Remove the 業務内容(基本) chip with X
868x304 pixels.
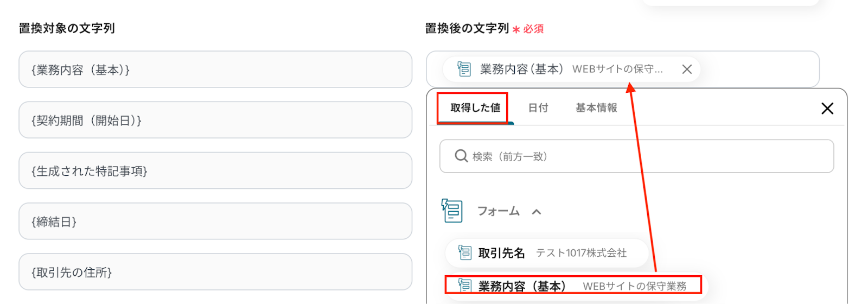click(686, 69)
